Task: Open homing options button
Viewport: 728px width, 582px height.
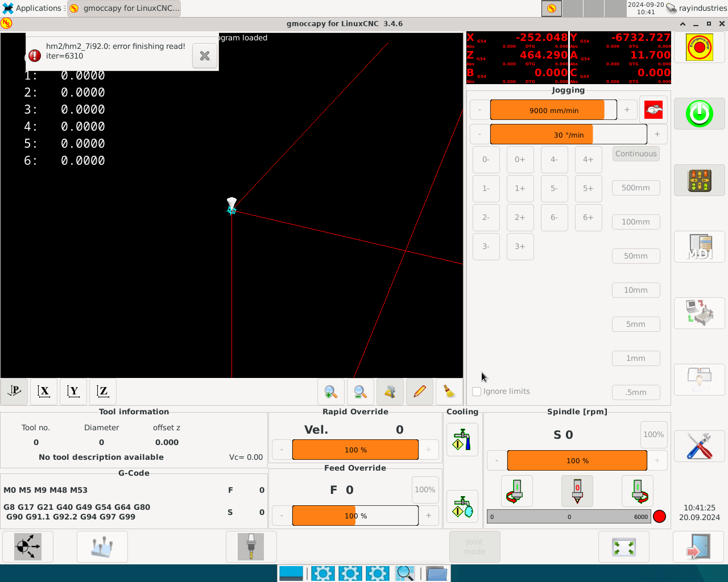Action: (28, 547)
